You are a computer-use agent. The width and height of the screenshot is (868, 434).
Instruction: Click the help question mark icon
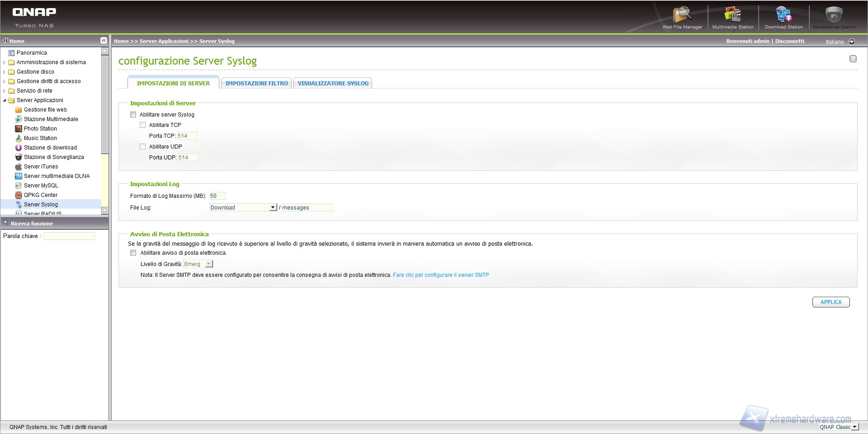pos(853,59)
